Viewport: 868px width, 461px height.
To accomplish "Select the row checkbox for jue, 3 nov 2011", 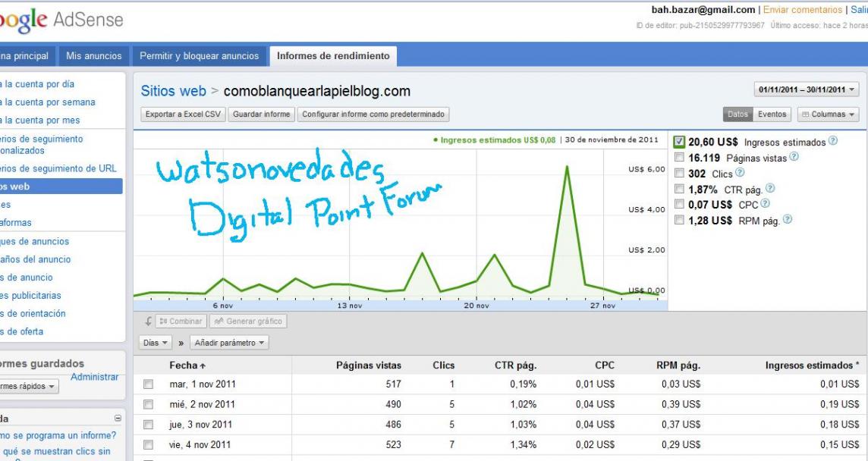I will click(x=149, y=425).
